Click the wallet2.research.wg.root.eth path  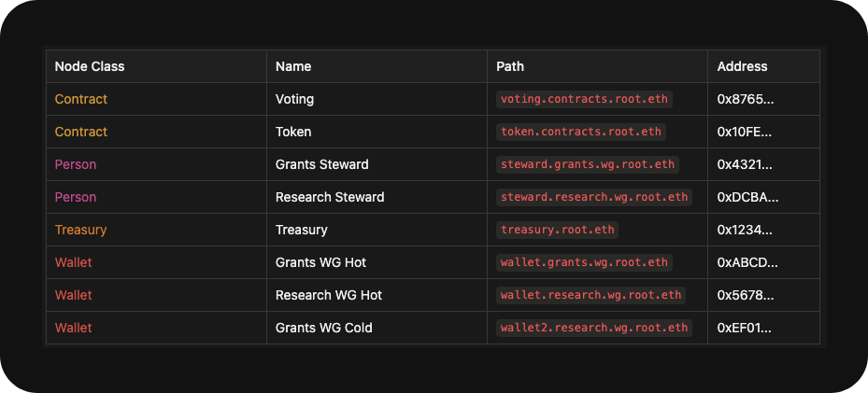coord(594,328)
